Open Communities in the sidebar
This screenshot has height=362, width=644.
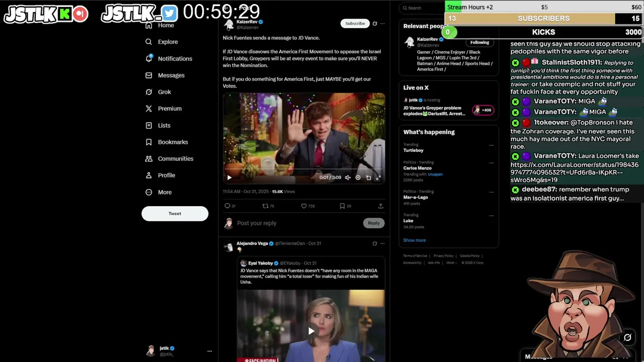pyautogui.click(x=169, y=159)
